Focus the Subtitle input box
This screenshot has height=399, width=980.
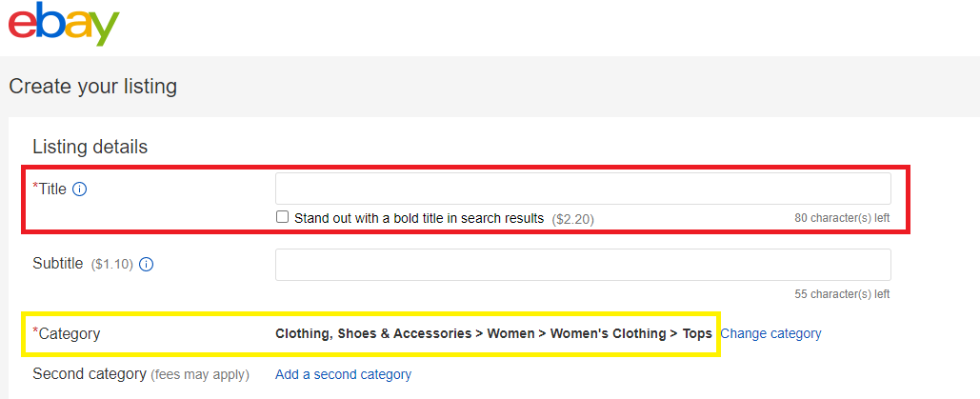pyautogui.click(x=583, y=265)
